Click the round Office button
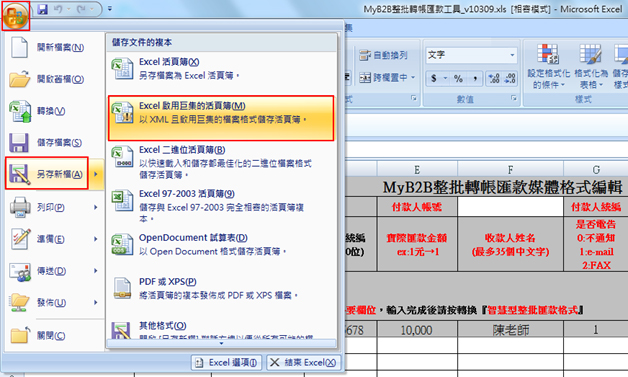Viewport: 628px width, 377px height. pos(16,16)
